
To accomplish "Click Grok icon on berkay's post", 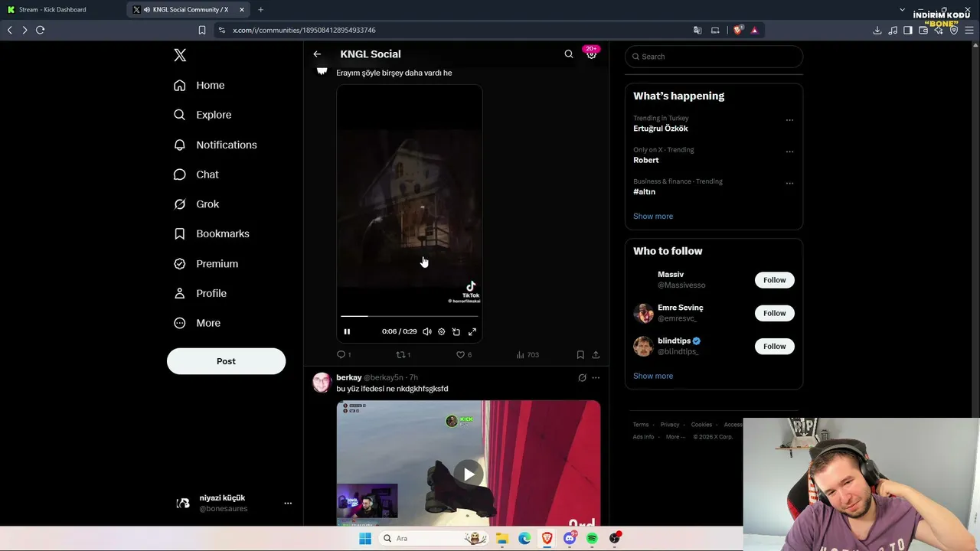I will pos(582,377).
